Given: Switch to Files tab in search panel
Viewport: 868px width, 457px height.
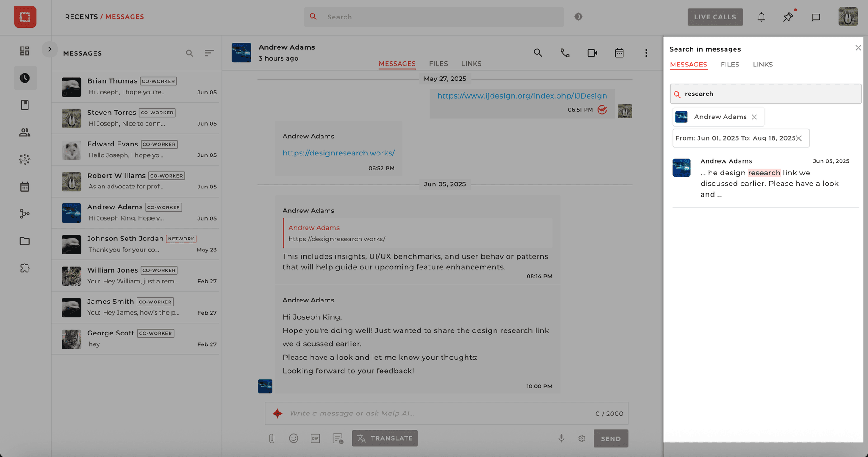Looking at the screenshot, I should point(730,65).
